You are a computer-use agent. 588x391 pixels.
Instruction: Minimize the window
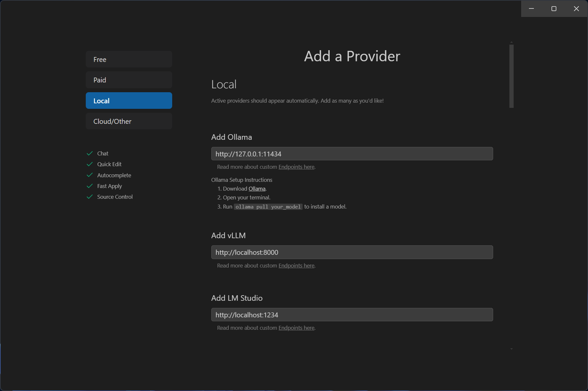[x=531, y=9]
